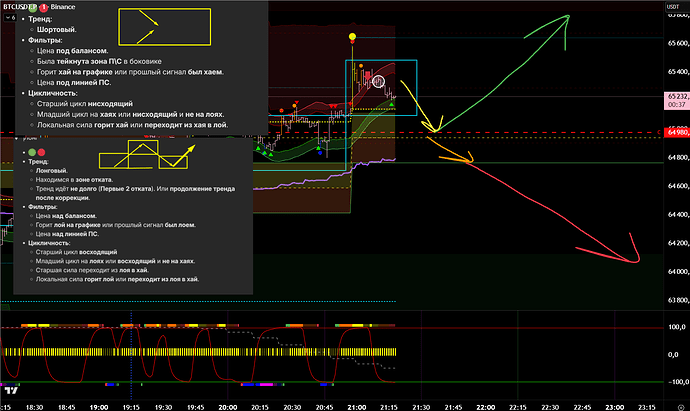The width and height of the screenshot is (690, 411).
Task: Open the USDT currency selector
Action: point(671,7)
